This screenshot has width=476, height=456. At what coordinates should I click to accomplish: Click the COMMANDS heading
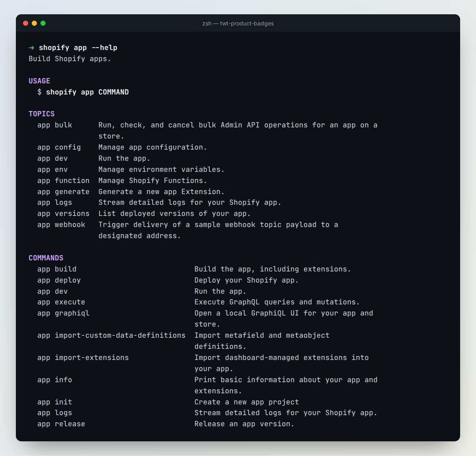46,258
